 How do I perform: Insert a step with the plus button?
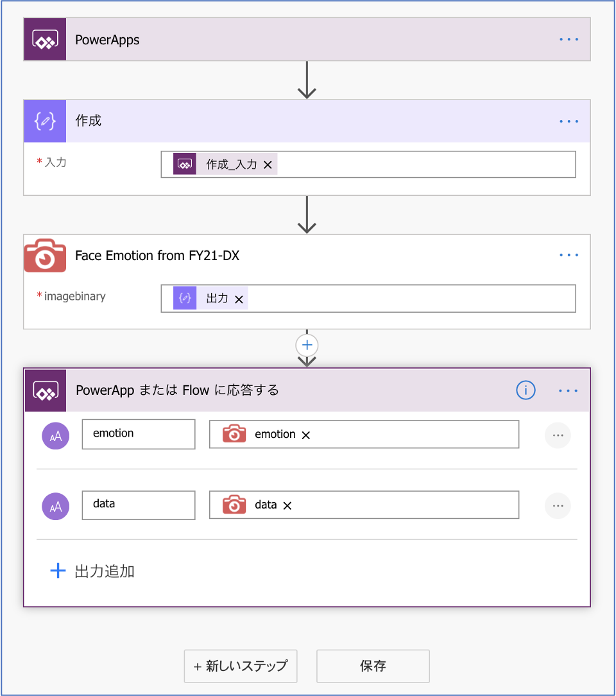click(x=307, y=345)
